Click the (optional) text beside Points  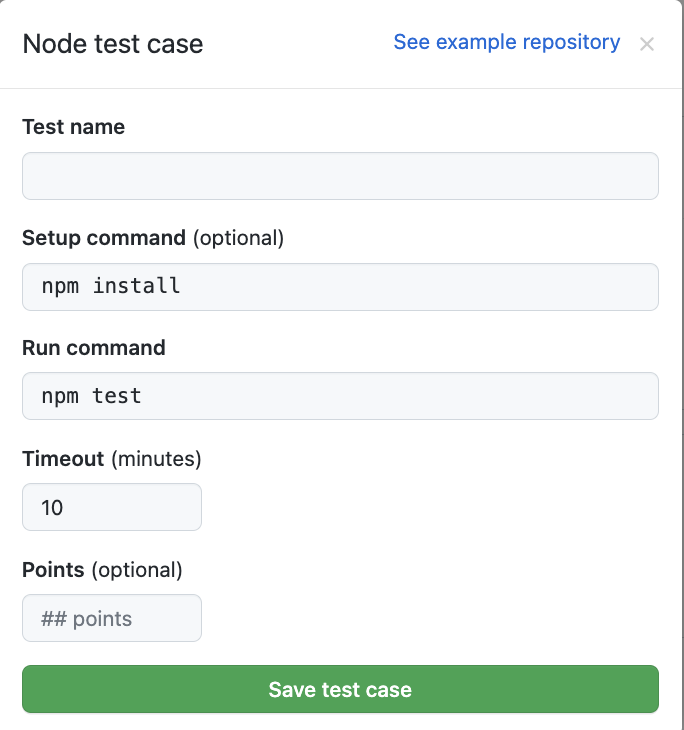tap(137, 570)
